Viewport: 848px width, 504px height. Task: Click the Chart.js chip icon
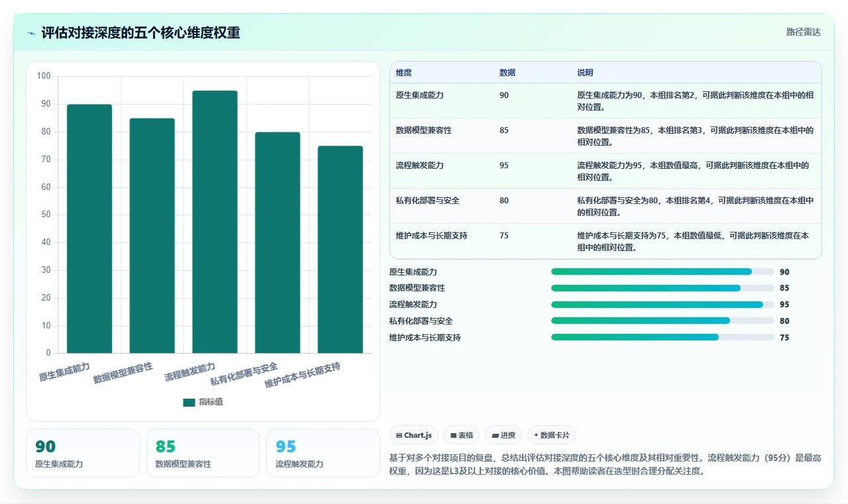coord(399,436)
